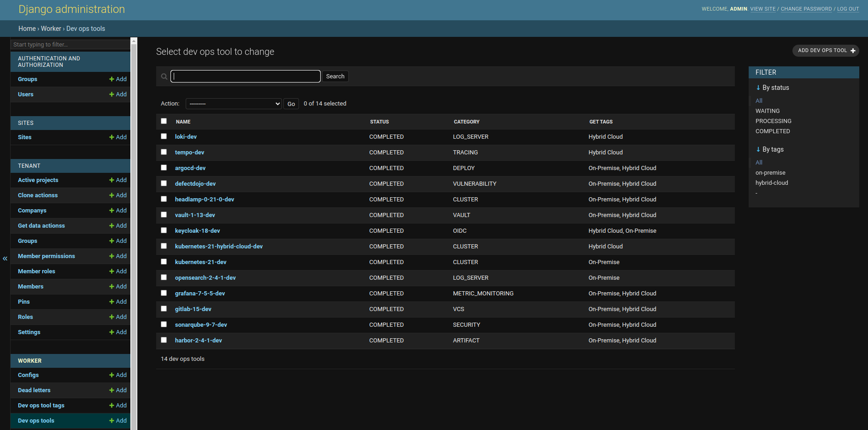Click the magnifying glass search icon

(164, 77)
